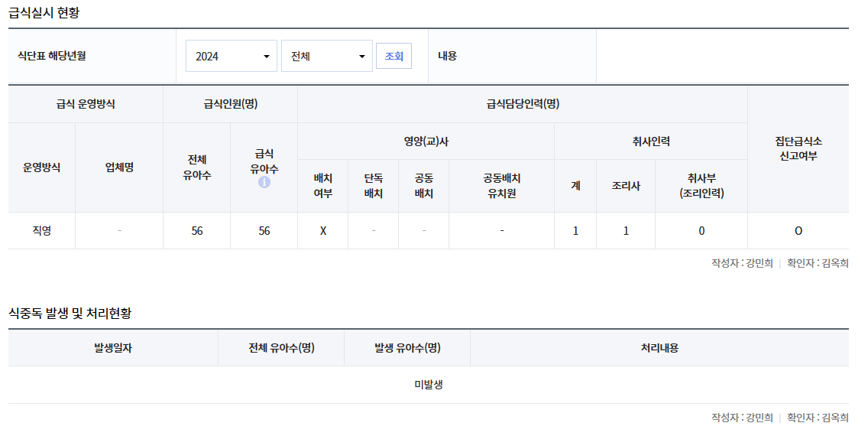Click the 급식담당인력(명) header cell
Screen dimensions: 868x436
(523, 104)
